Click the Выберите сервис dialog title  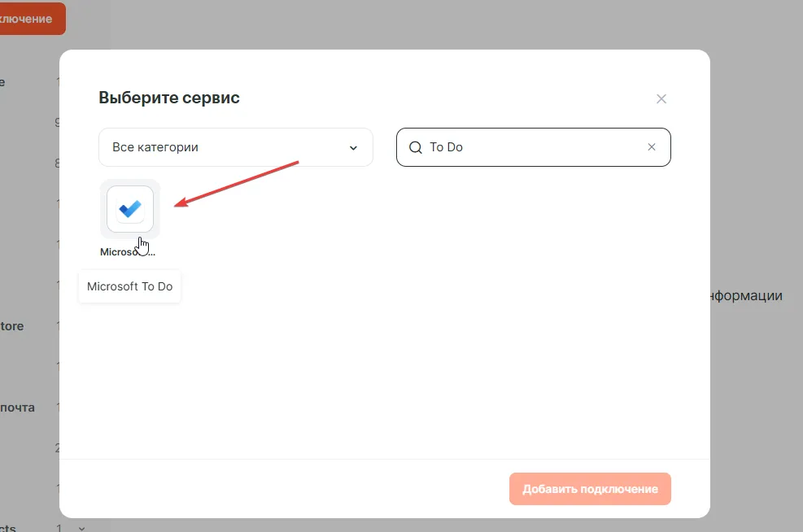[x=169, y=98]
